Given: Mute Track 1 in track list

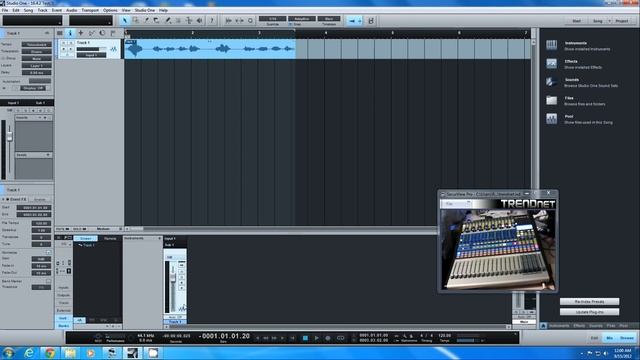Looking at the screenshot, I should click(x=63, y=42).
